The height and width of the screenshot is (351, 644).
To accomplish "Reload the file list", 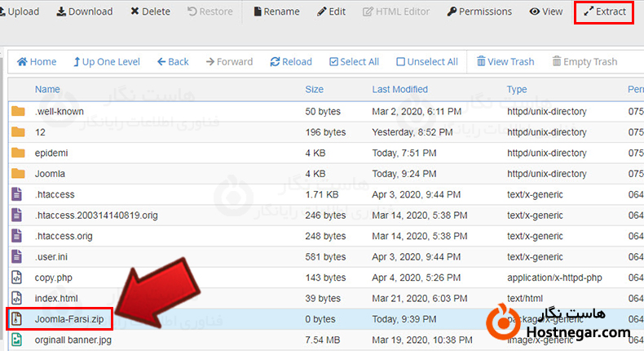I will click(x=291, y=61).
